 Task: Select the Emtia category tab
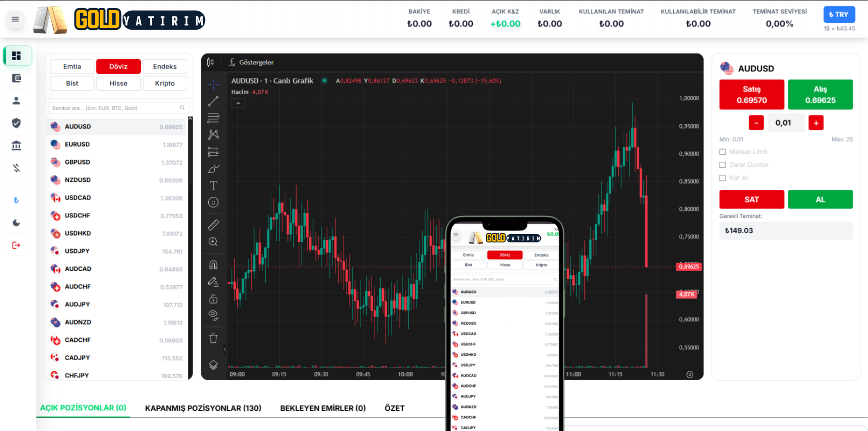click(72, 67)
